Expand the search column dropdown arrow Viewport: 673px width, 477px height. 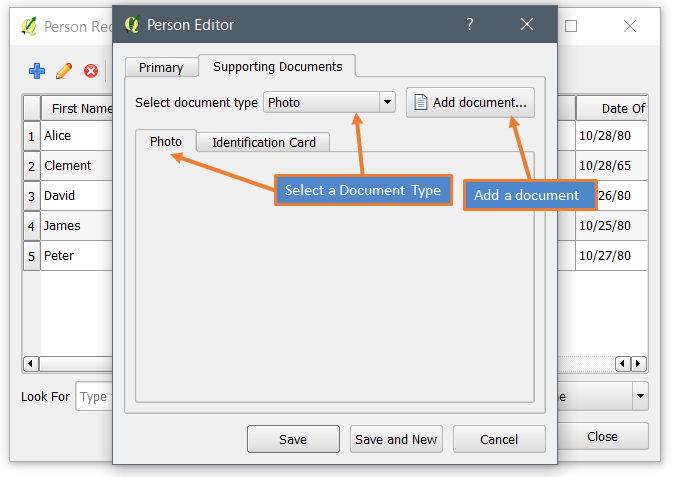tap(640, 396)
